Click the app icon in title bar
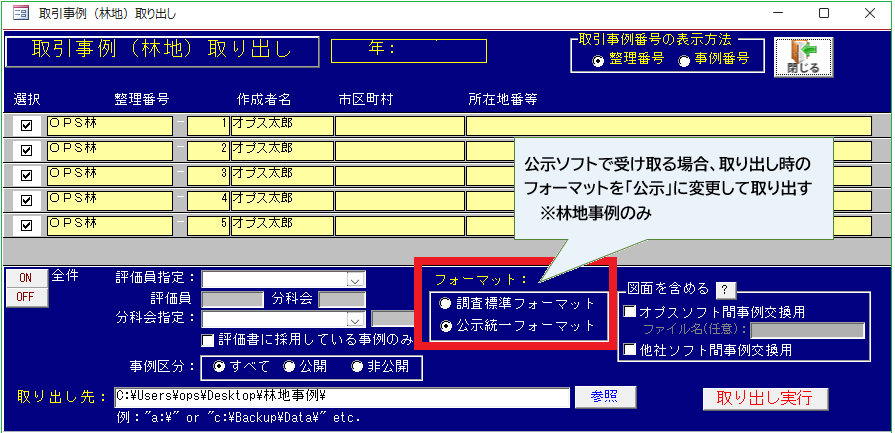This screenshot has width=895, height=433. [x=16, y=14]
